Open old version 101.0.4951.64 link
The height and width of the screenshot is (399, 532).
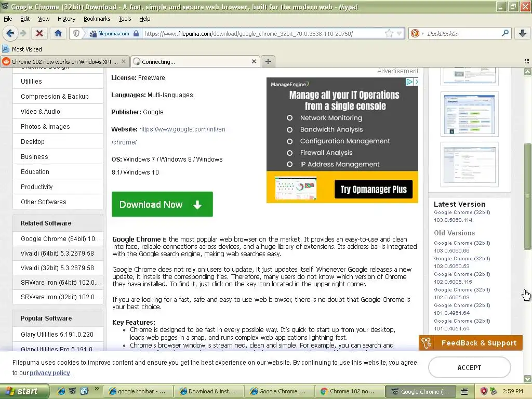pos(462,309)
